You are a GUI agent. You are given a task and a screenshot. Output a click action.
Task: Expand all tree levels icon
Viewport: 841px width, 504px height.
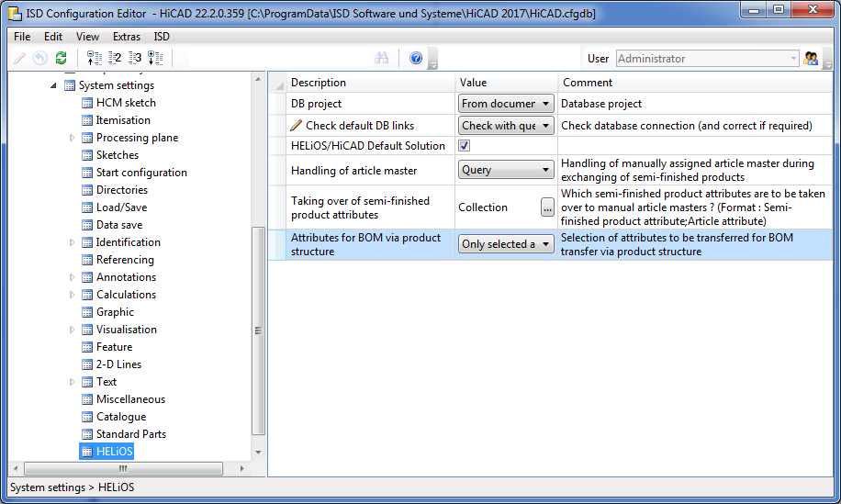point(155,58)
